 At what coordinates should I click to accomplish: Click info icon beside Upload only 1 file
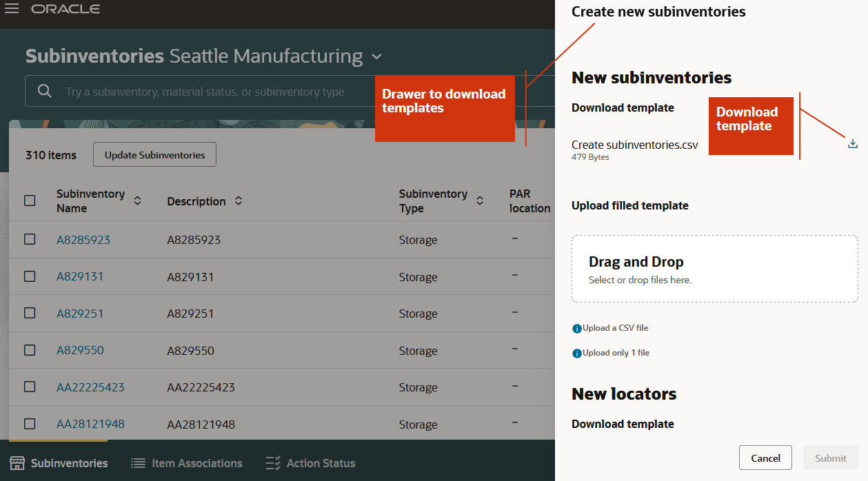(577, 354)
